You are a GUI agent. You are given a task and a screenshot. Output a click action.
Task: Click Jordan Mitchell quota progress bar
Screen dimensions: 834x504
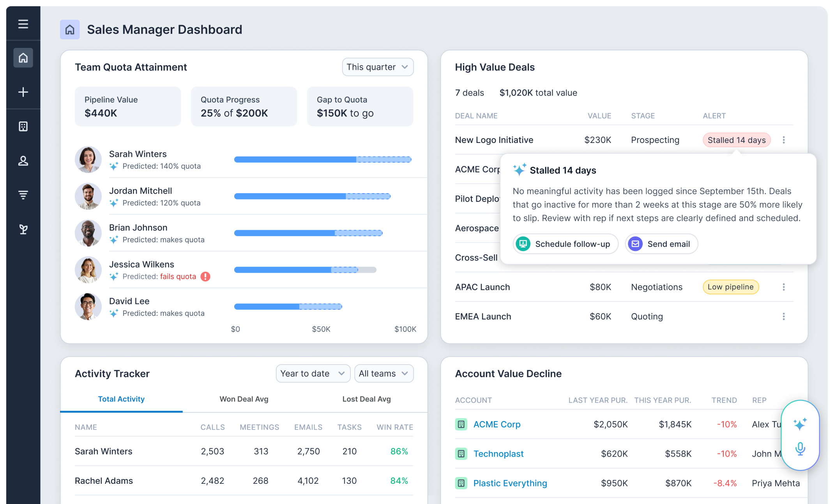(x=312, y=196)
